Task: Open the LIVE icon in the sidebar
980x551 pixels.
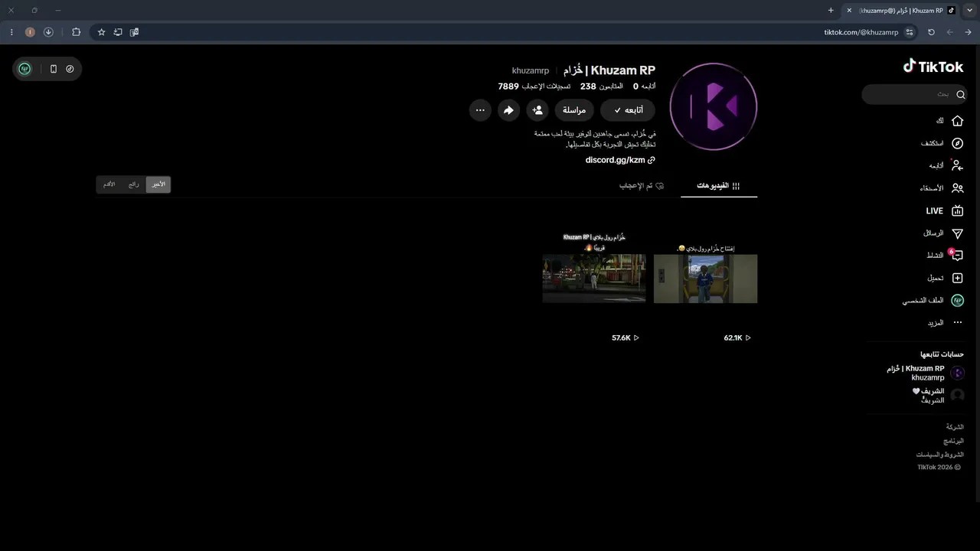Action: click(957, 210)
